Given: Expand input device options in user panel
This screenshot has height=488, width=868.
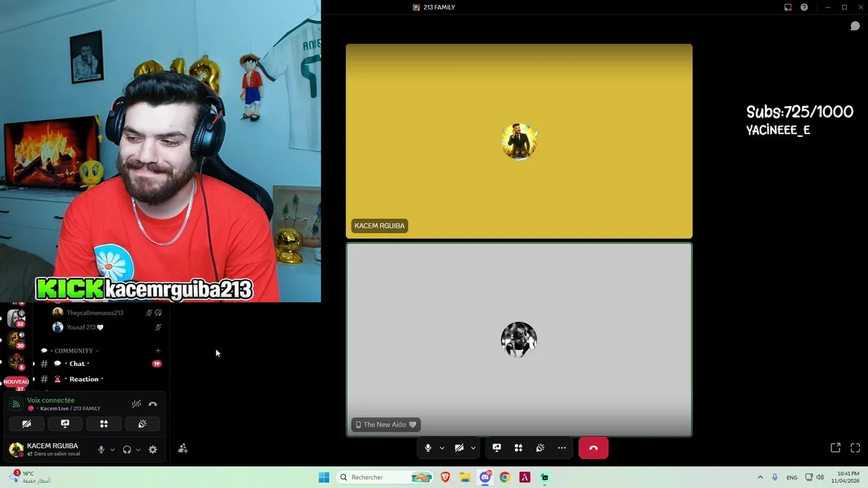Looking at the screenshot, I should [x=113, y=449].
